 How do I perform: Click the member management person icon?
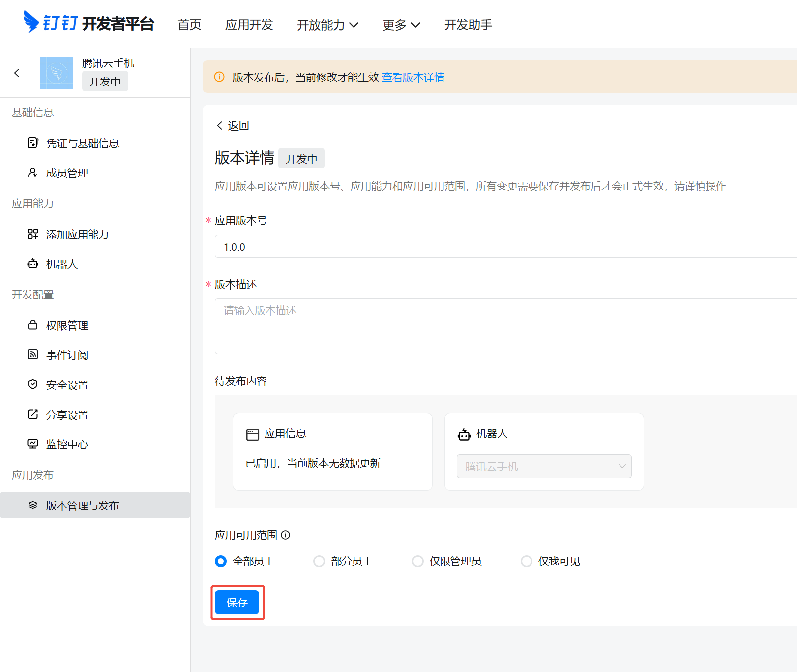pos(33,173)
